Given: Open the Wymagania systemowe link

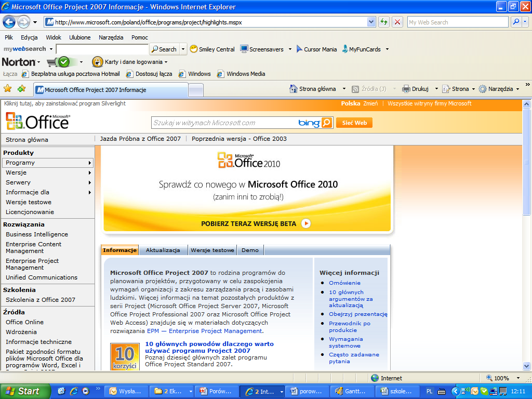Looking at the screenshot, I should pyautogui.click(x=345, y=342).
